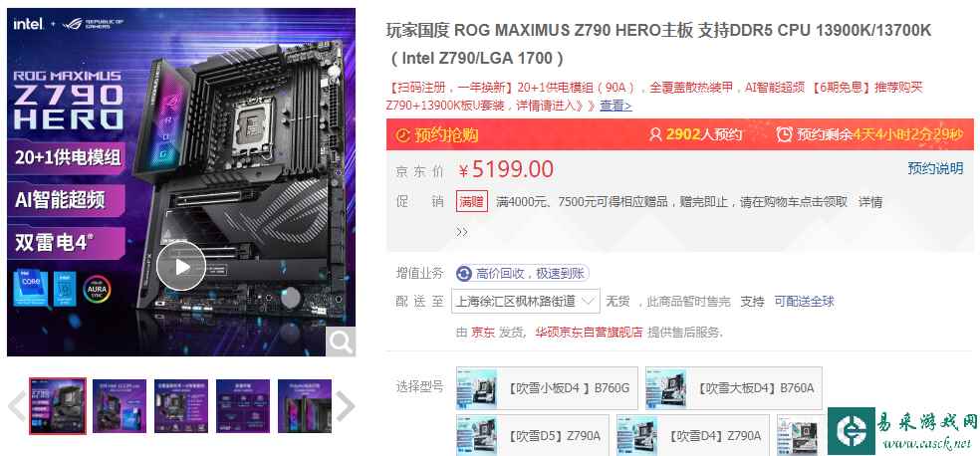Go to next thumbnails with right arrow
The height and width of the screenshot is (456, 980).
click(345, 406)
